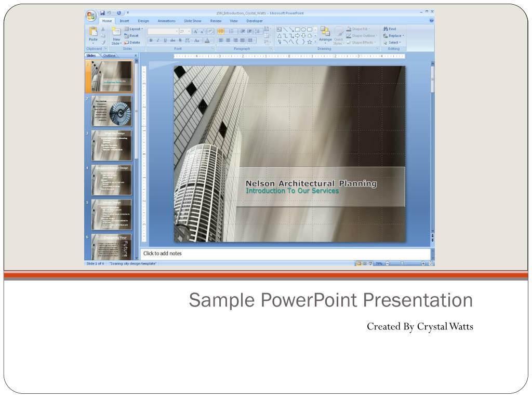Open the Slide Show ribbon tab
532x399 pixels.
click(x=193, y=21)
